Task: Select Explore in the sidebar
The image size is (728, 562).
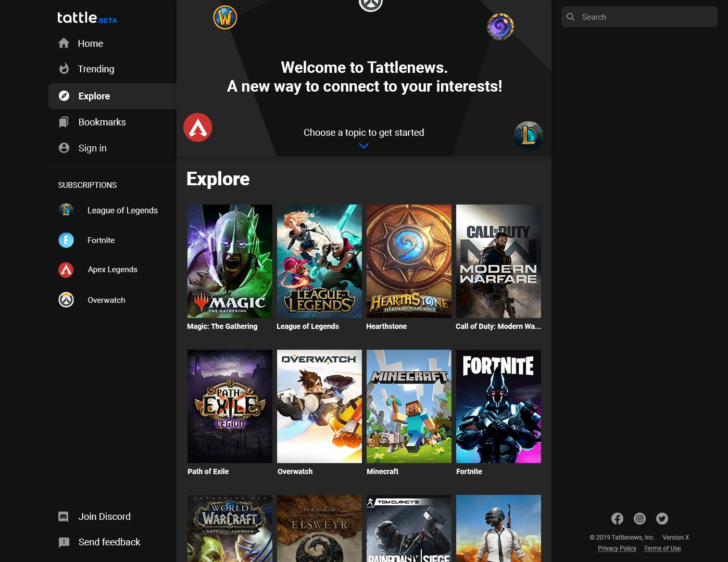Action: click(x=112, y=96)
